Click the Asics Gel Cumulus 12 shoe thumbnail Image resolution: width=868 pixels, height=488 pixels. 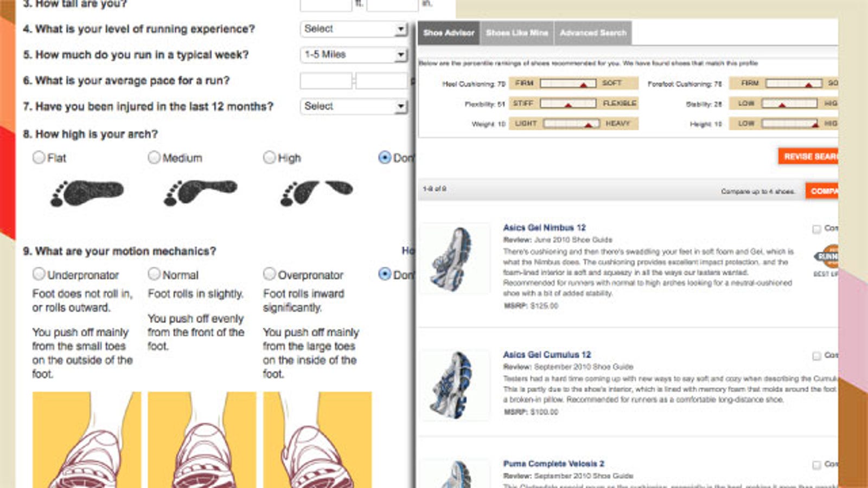(x=455, y=386)
